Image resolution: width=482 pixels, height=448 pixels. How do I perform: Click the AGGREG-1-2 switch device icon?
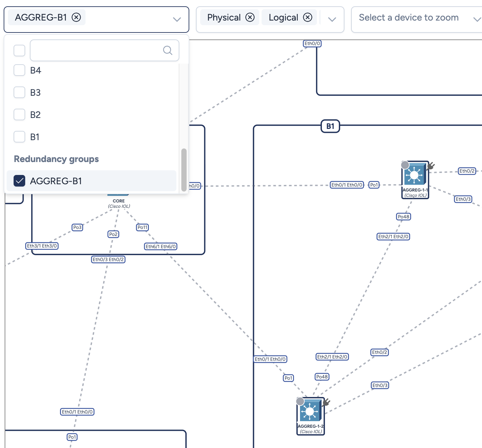click(x=310, y=411)
